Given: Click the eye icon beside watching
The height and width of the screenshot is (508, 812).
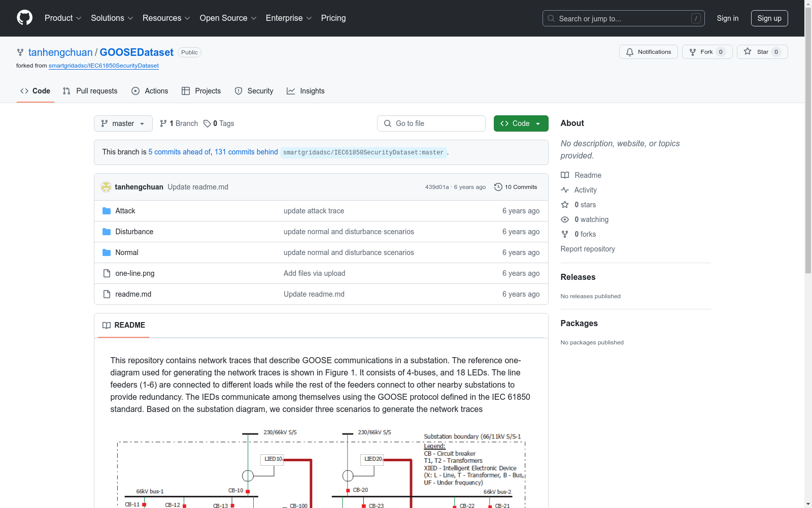Looking at the screenshot, I should pyautogui.click(x=565, y=219).
